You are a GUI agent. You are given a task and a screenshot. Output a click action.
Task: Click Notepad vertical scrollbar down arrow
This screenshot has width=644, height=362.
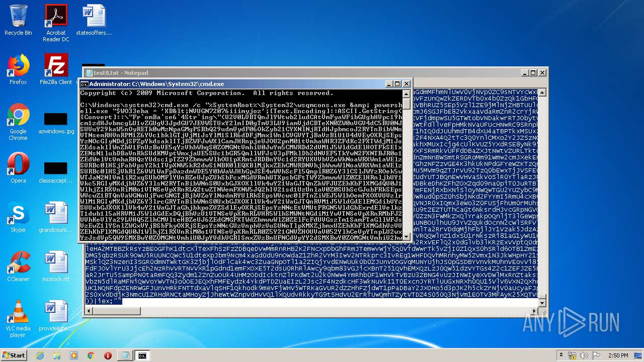542,303
